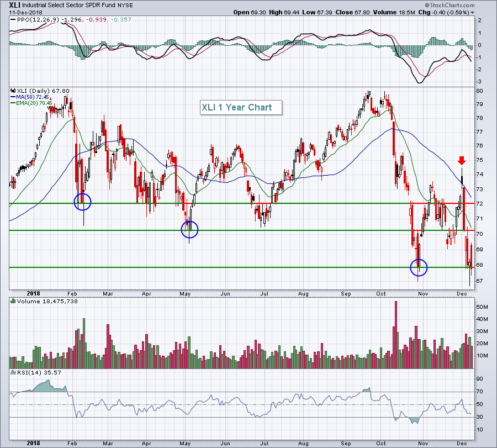
Task: Click the Chg -0.40 (-0.59%) value
Action: pos(443,12)
